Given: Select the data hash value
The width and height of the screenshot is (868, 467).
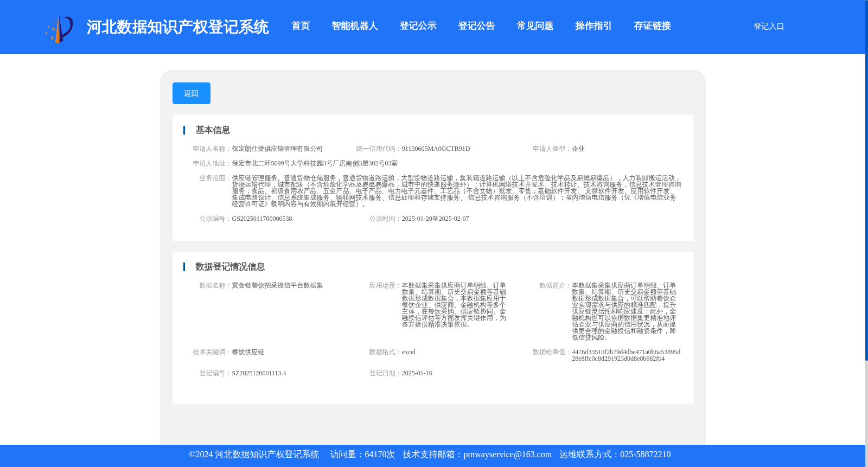Looking at the screenshot, I should click(626, 355).
